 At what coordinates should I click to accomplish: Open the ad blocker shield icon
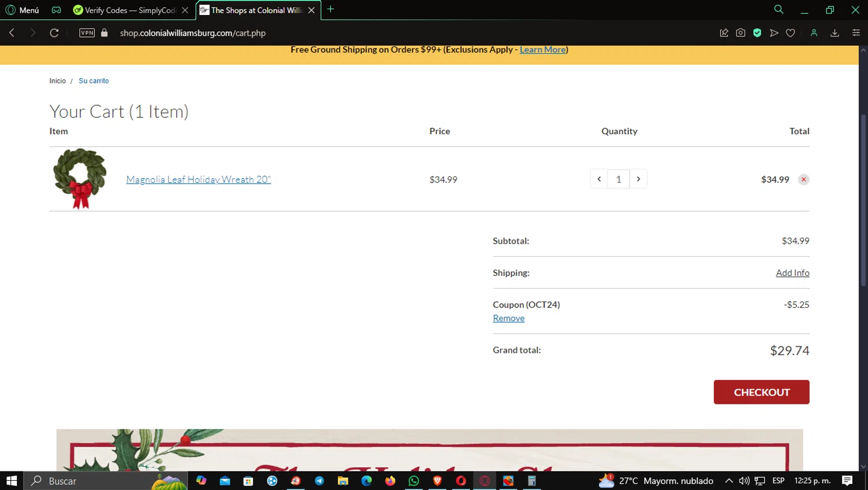coord(757,33)
